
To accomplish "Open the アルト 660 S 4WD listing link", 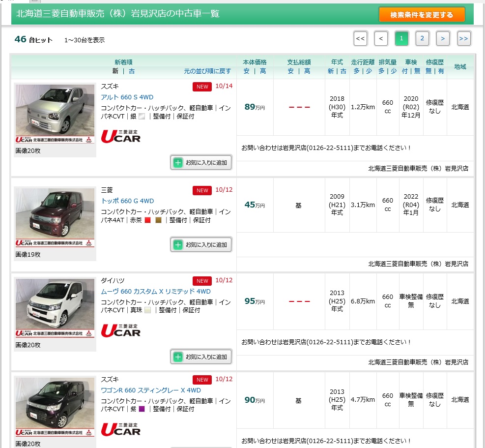I will [x=127, y=97].
